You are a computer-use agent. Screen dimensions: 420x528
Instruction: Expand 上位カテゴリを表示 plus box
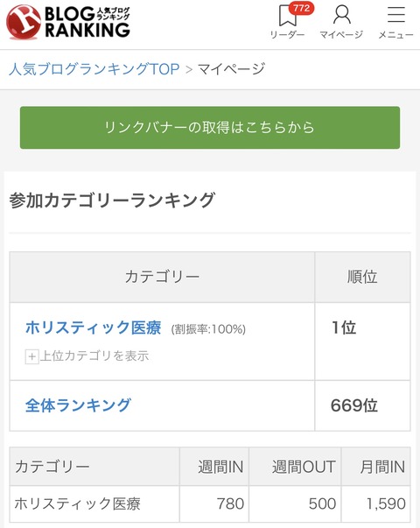[32, 356]
